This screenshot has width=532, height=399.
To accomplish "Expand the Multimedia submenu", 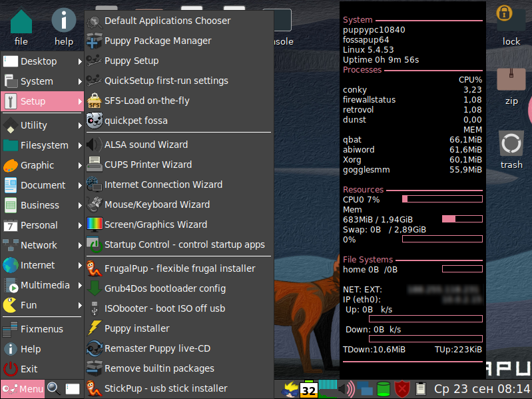I will coord(43,285).
